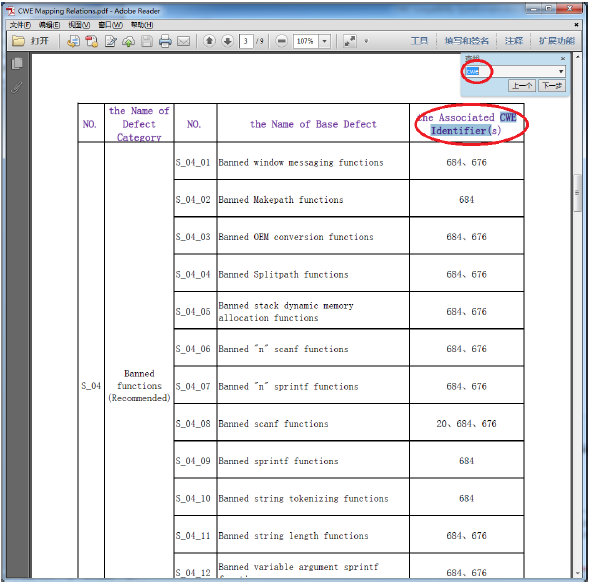Viewport: 592px width, 584px height.
Task: Click the vertical scrollbar thumb
Action: [577, 193]
